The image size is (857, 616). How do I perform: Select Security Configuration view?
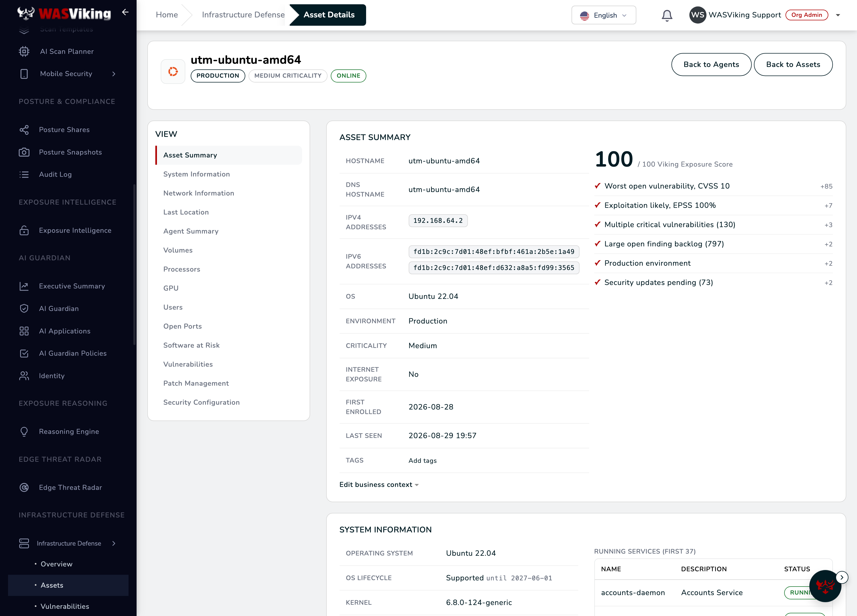tap(229, 402)
